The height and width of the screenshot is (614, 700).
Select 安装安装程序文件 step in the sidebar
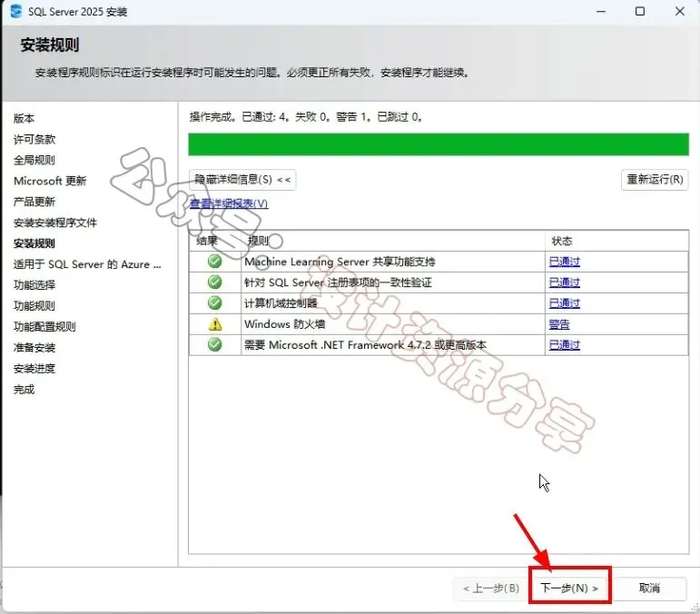click(54, 223)
